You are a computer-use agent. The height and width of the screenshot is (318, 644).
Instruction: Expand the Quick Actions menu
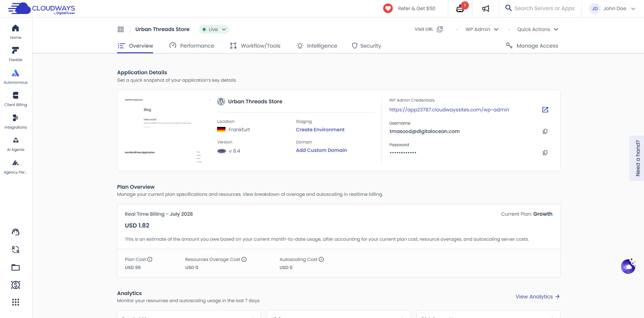[538, 29]
